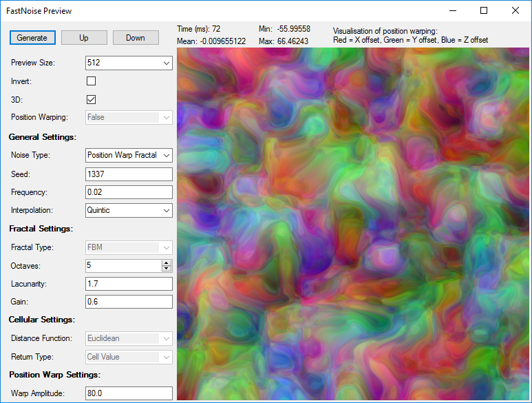Click the Seed input field
The width and height of the screenshot is (532, 403).
click(x=129, y=174)
